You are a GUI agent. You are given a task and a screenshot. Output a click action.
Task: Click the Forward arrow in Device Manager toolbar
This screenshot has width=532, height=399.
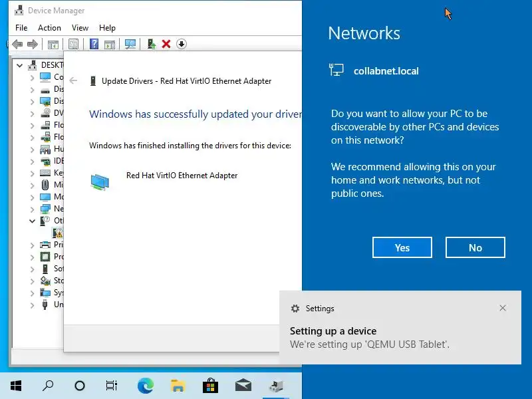click(x=32, y=44)
